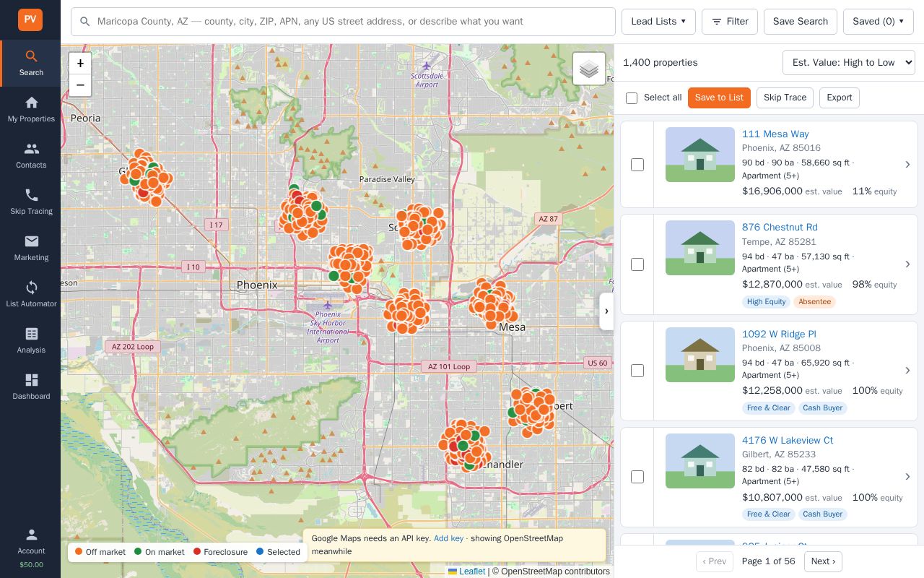This screenshot has height=578, width=924.
Task: Click Scottsdale Airport icon on map
Action: 427,66
